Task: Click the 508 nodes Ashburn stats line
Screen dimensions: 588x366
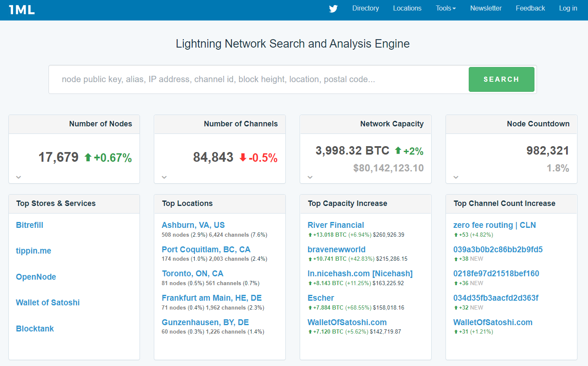Action: (x=215, y=235)
